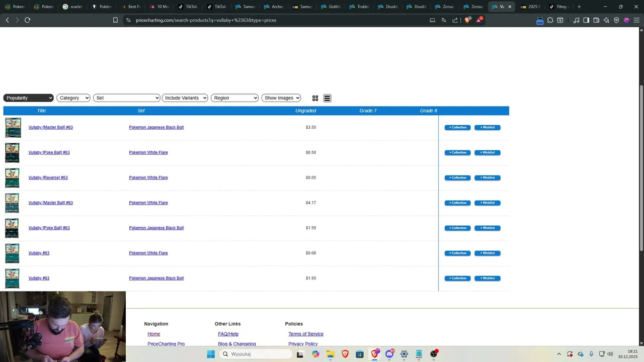
Task: Open the Leo AI sparkle icon
Action: click(x=606, y=20)
